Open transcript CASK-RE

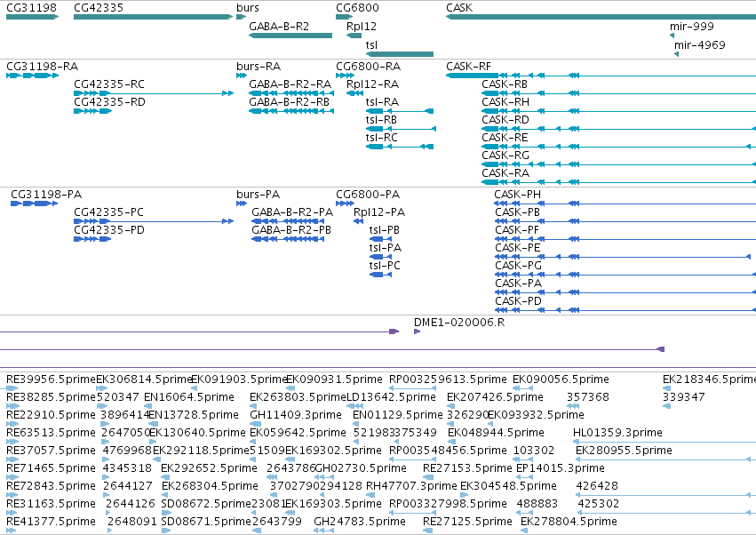click(505, 138)
